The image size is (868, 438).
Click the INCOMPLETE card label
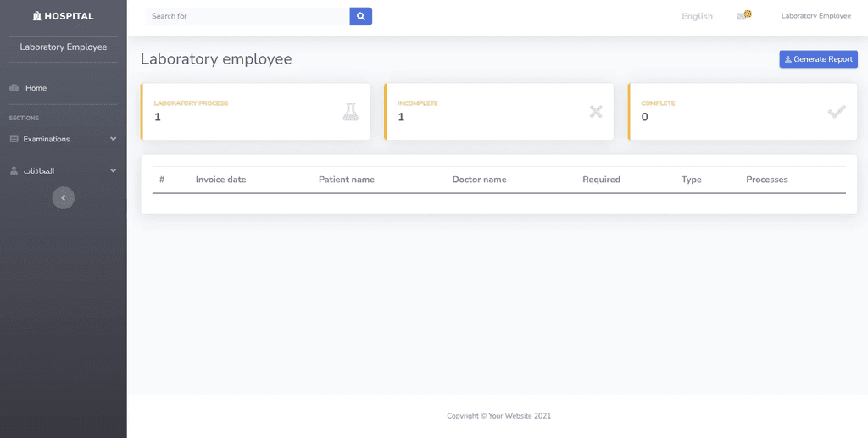click(x=417, y=103)
